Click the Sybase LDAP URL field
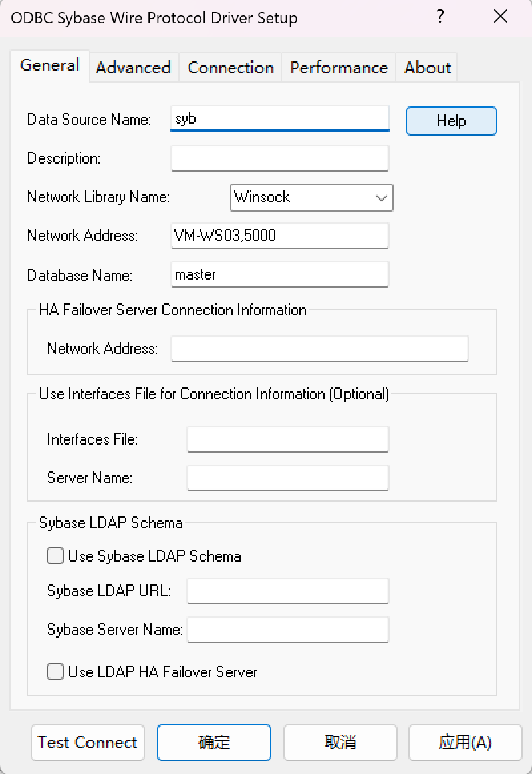532x774 pixels. point(287,591)
